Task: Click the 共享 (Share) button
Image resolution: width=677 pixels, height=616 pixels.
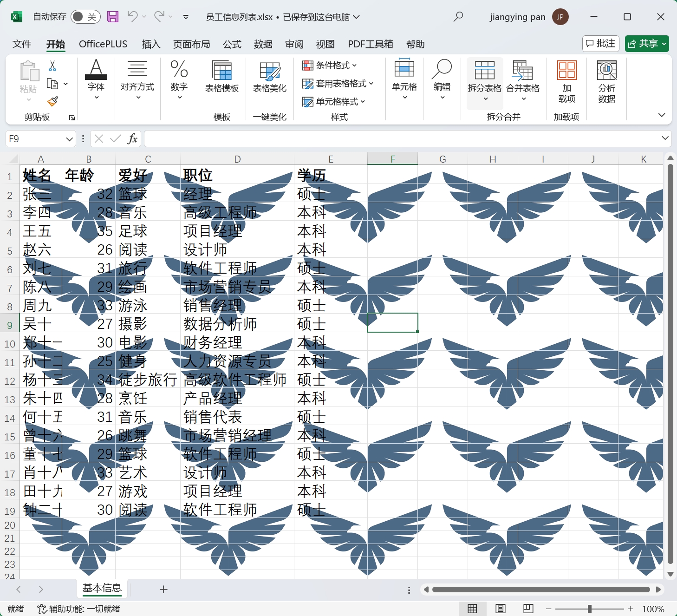Action: tap(646, 43)
